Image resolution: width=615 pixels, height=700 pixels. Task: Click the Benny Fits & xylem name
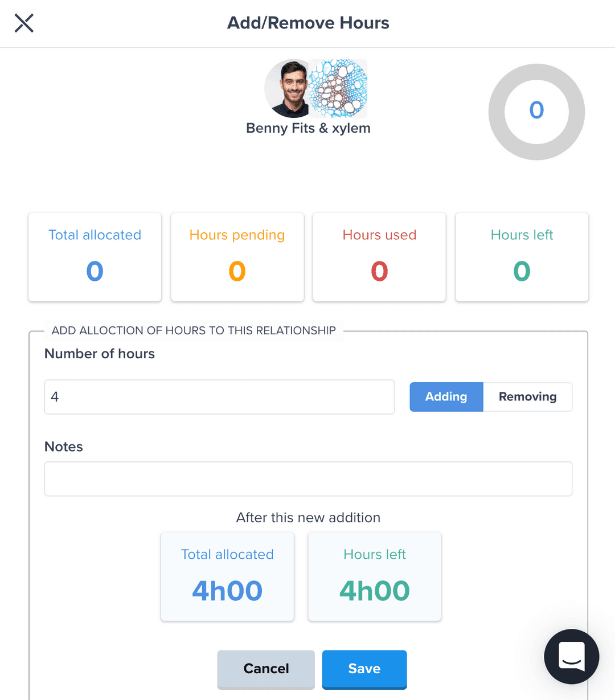tap(308, 128)
